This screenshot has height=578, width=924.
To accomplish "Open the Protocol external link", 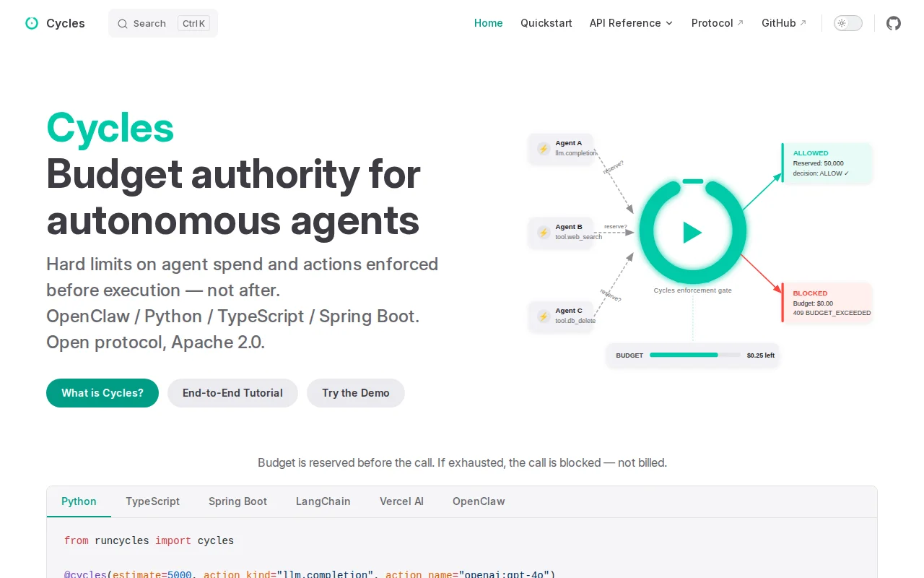I will [718, 23].
